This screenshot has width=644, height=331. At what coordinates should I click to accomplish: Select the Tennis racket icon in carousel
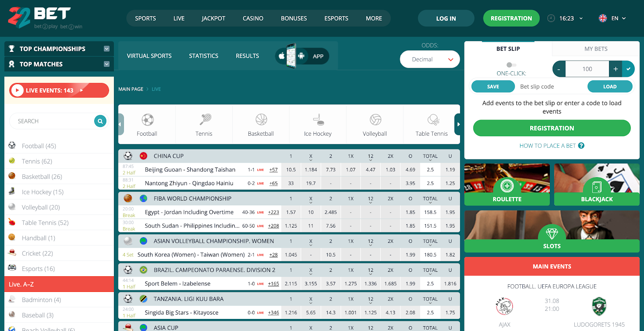(205, 120)
